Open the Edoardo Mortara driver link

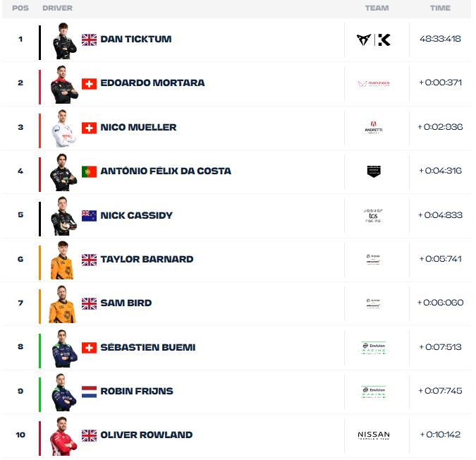point(152,83)
